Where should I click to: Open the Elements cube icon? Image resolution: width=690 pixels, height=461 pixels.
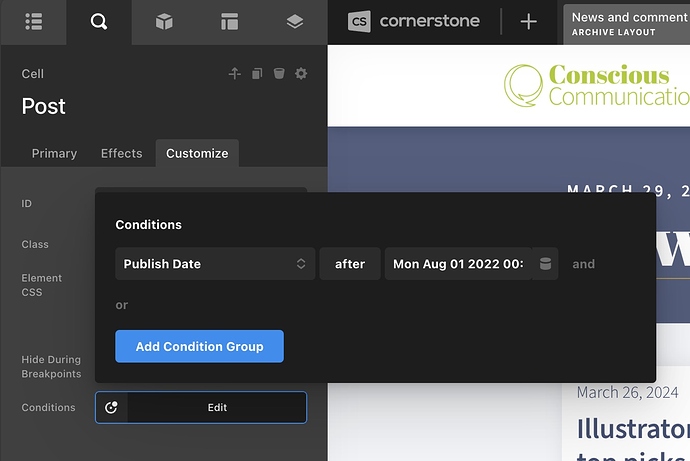point(164,22)
